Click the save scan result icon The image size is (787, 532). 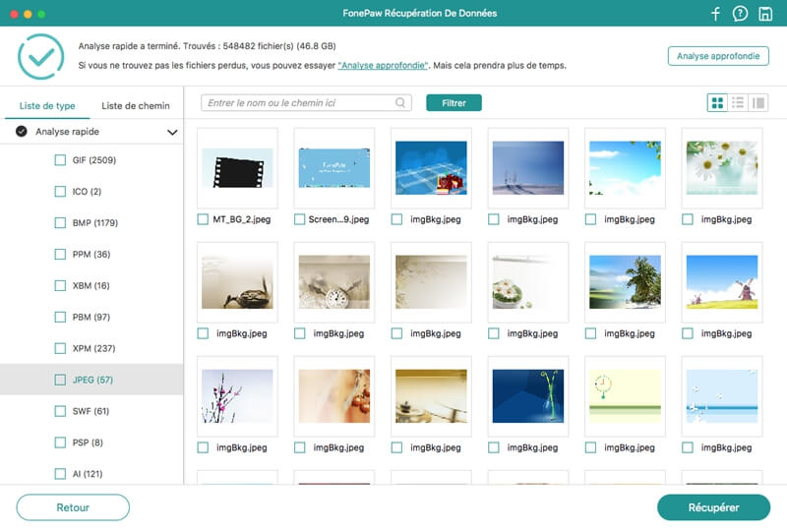tap(765, 14)
